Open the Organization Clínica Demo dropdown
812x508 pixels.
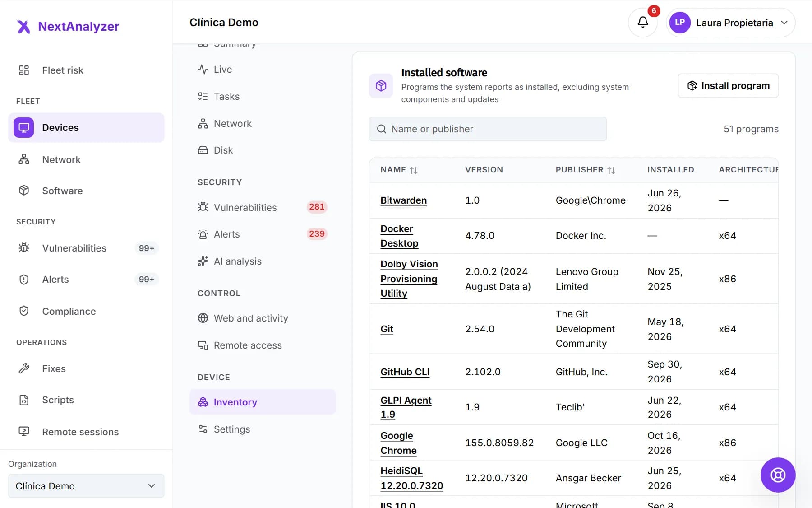[86, 486]
